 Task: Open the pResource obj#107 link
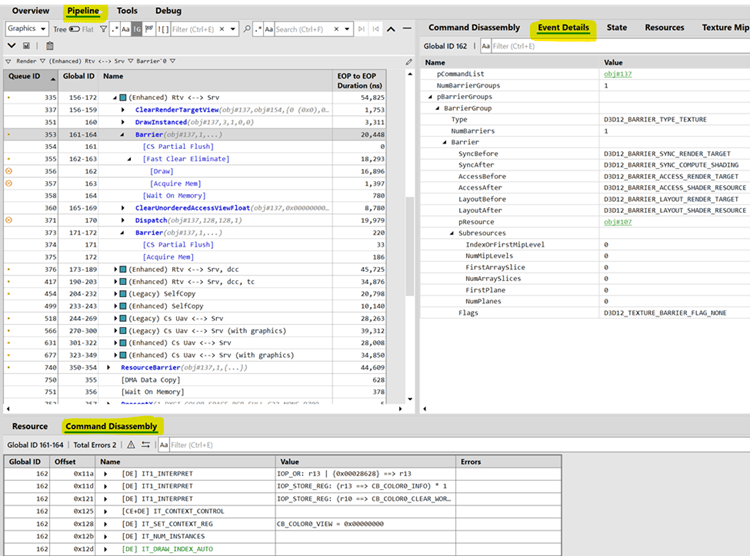[x=618, y=222]
